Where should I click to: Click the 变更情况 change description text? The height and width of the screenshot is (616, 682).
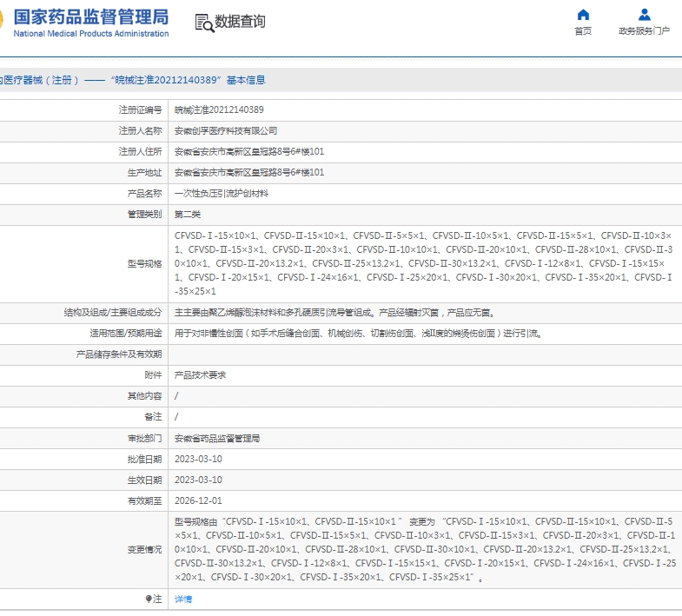coord(426,549)
